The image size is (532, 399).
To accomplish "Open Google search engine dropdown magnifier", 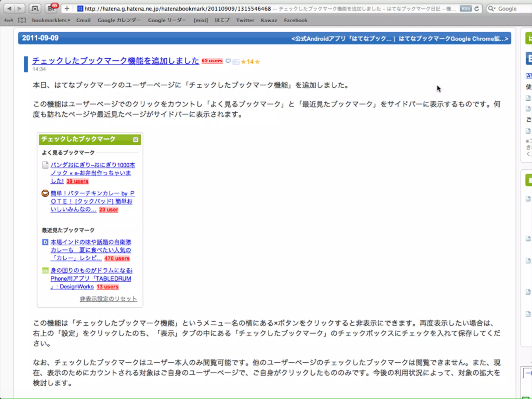I will click(491, 9).
